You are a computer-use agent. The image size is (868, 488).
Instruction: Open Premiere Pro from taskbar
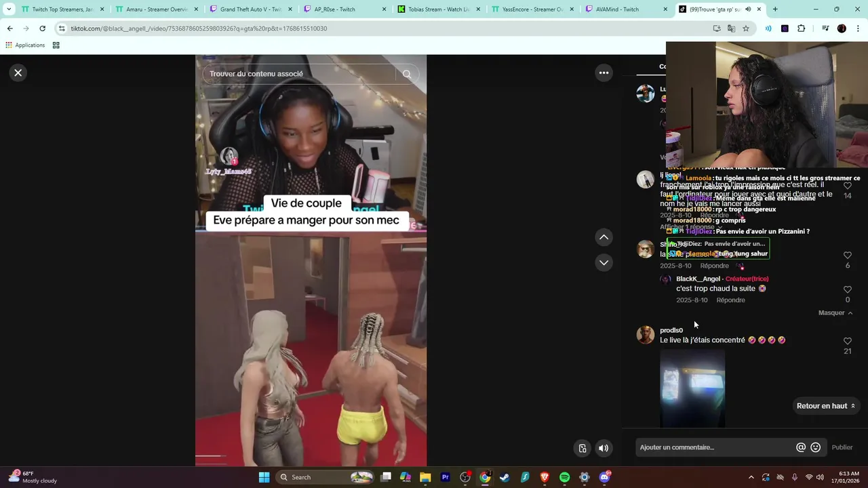pyautogui.click(x=446, y=477)
